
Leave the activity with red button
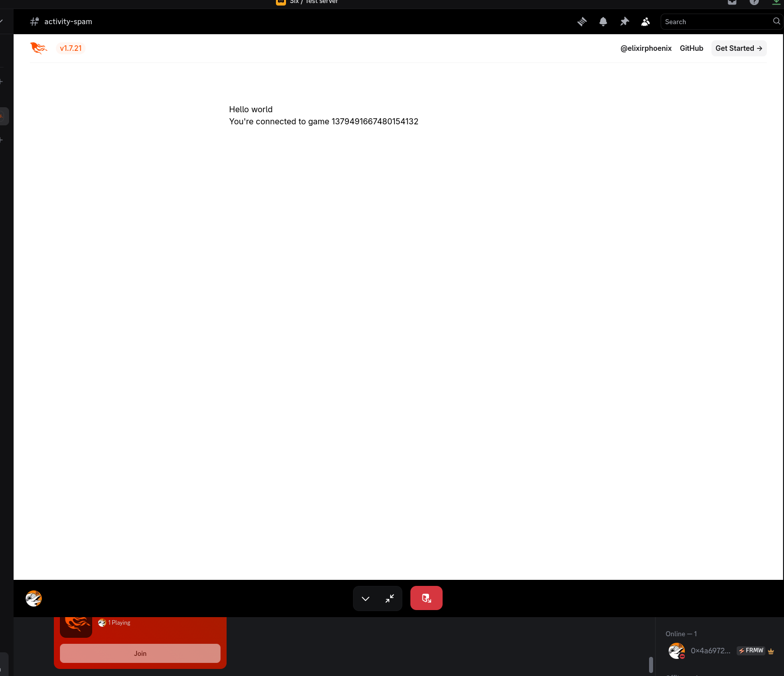coord(426,598)
